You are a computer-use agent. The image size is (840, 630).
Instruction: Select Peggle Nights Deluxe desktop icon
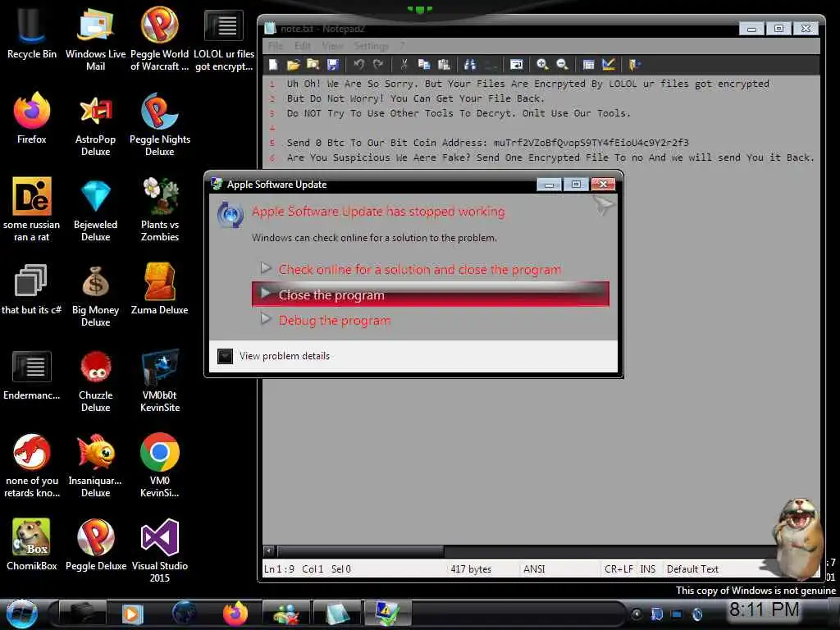tap(160, 125)
